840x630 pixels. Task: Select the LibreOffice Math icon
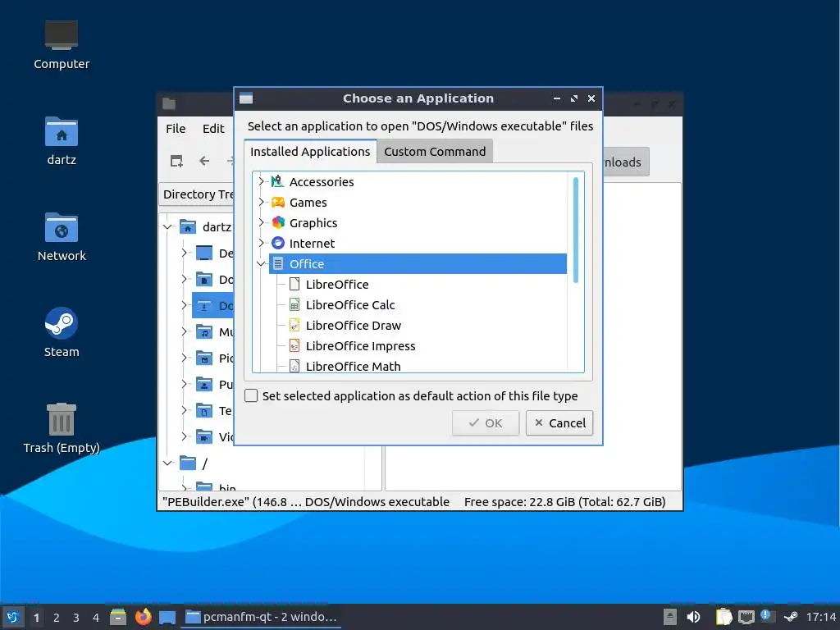click(294, 366)
